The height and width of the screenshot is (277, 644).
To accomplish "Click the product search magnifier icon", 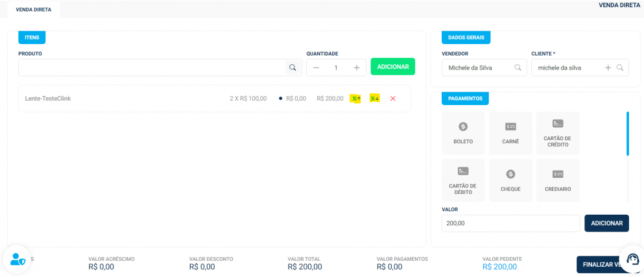I will pyautogui.click(x=292, y=67).
